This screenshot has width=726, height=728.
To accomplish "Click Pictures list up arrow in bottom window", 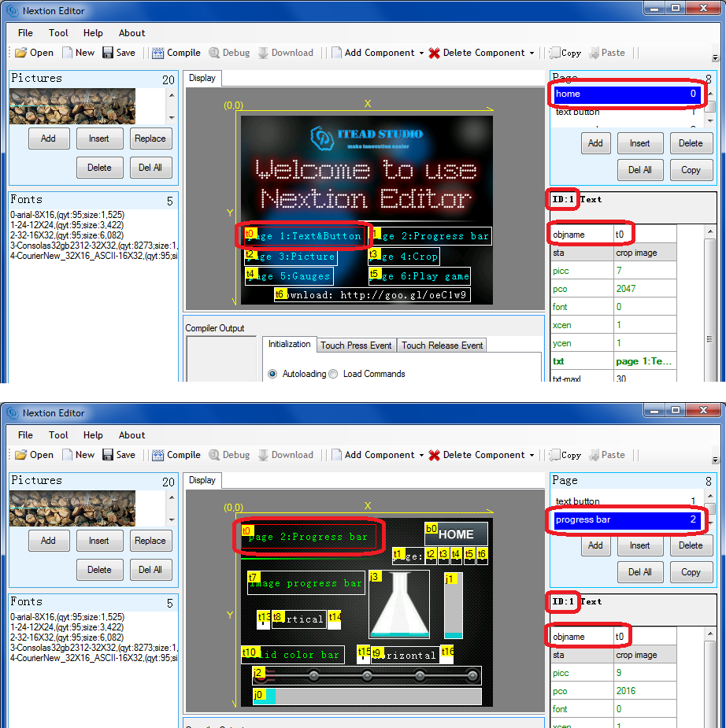I will (x=172, y=497).
